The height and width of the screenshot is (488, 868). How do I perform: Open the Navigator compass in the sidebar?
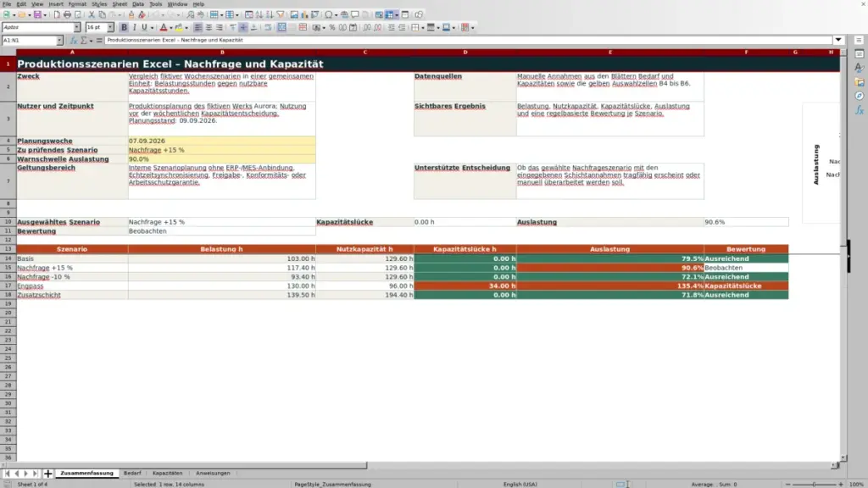point(860,97)
